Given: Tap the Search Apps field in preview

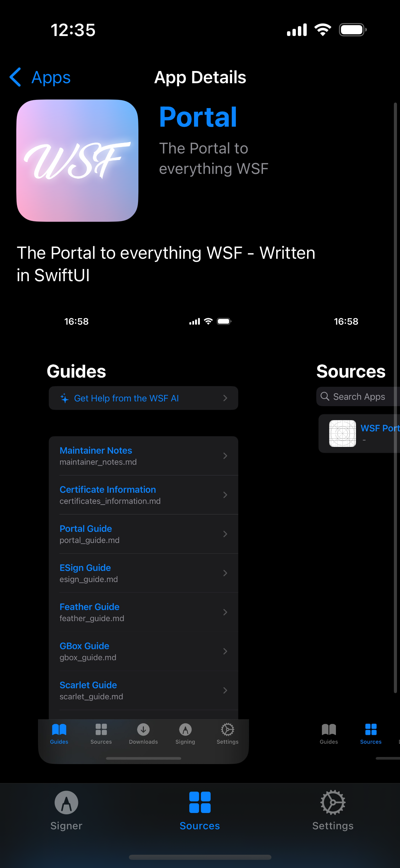Looking at the screenshot, I should [358, 396].
